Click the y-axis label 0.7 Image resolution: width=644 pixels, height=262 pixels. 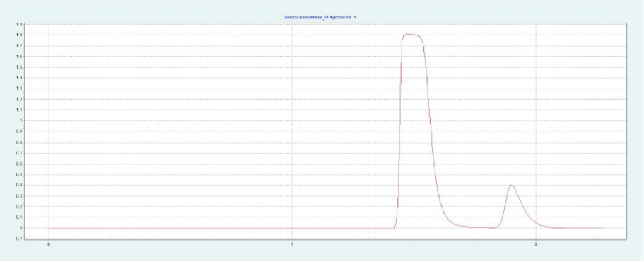(18, 153)
